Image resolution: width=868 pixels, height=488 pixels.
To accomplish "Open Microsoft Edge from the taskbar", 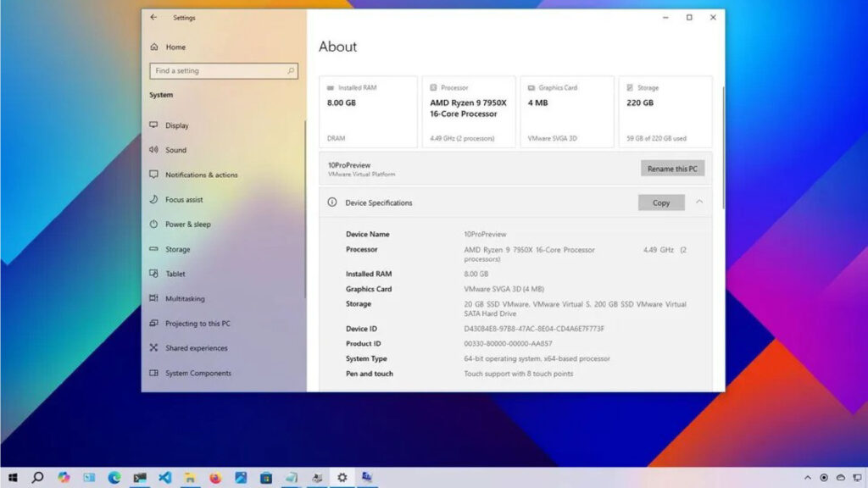I will 114,477.
